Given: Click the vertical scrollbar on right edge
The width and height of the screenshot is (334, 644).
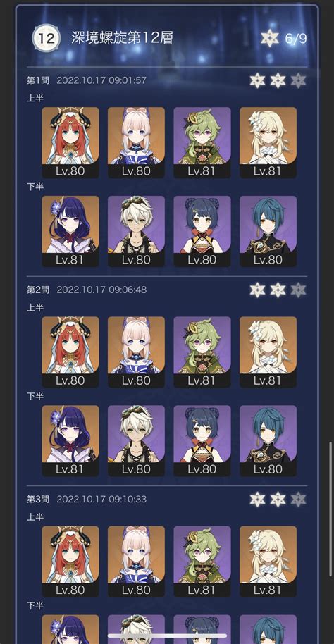Looking at the screenshot, I should (x=330, y=509).
